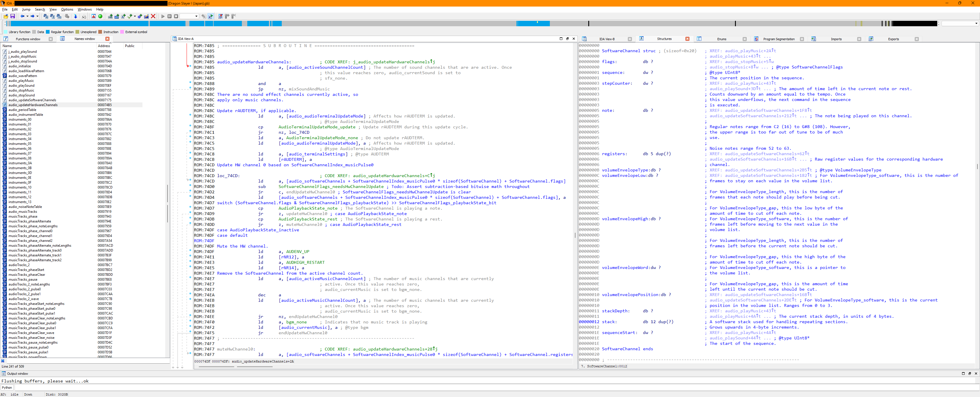
Task: Click the Unexplored legend color swatch
Action: (77, 32)
